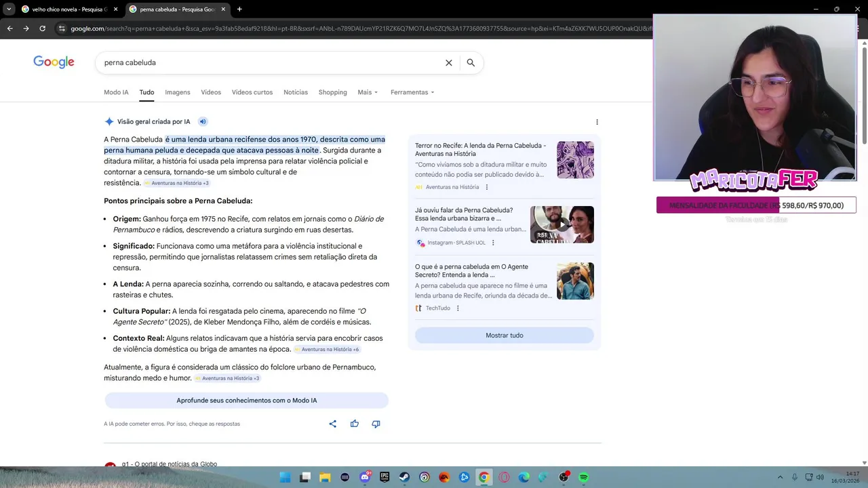
Task: Click the Google logo to go home
Action: pos(54,62)
